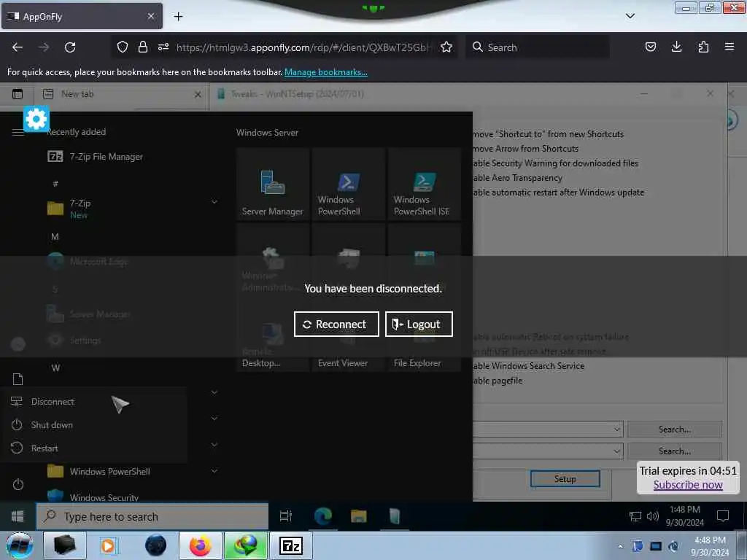Click the Documents icon in Start sidebar
747x560 pixels.
click(x=18, y=379)
